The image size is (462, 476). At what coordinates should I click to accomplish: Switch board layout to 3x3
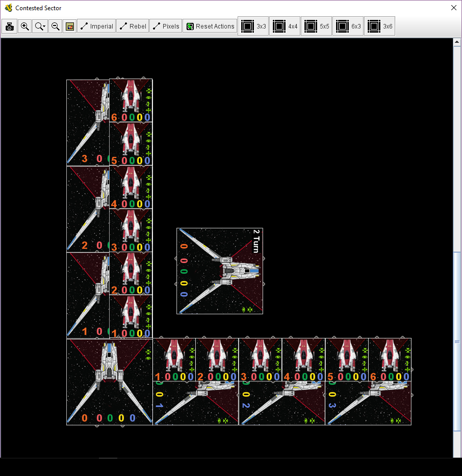pyautogui.click(x=253, y=26)
